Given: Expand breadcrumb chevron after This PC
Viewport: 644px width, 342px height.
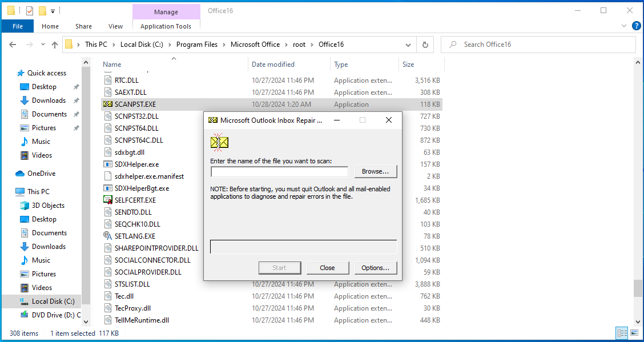Looking at the screenshot, I should pyautogui.click(x=114, y=45).
